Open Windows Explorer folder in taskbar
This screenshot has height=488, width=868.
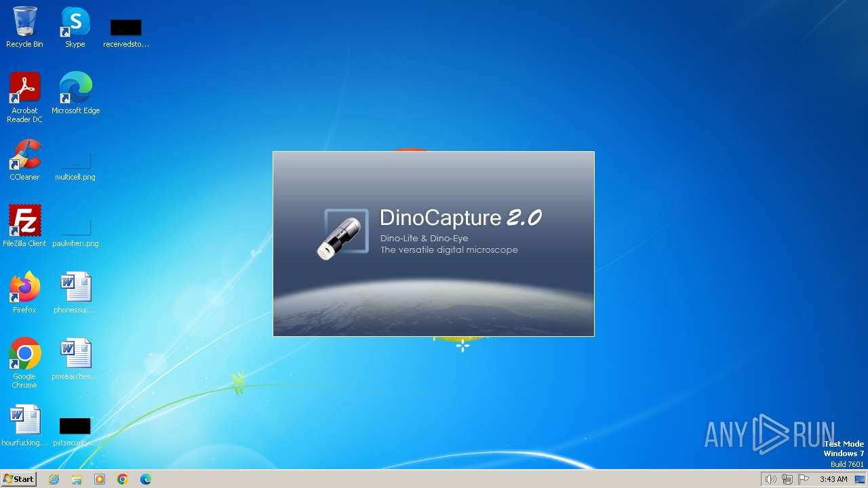[77, 479]
